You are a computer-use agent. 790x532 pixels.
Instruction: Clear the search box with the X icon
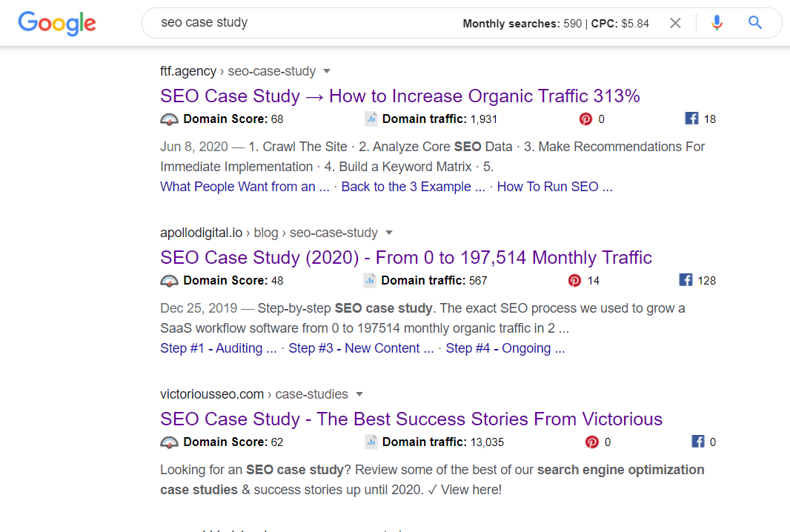(x=675, y=23)
